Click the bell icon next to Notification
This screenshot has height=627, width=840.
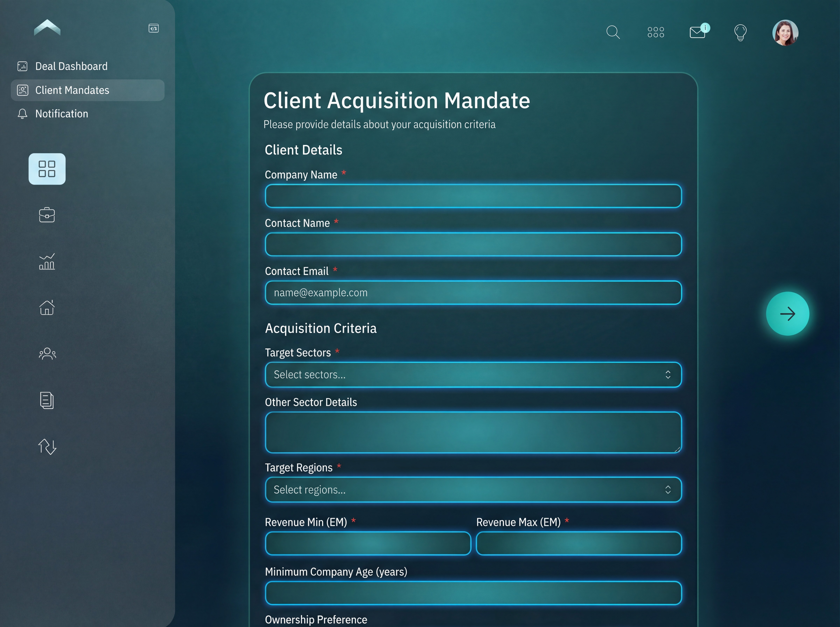pyautogui.click(x=22, y=114)
